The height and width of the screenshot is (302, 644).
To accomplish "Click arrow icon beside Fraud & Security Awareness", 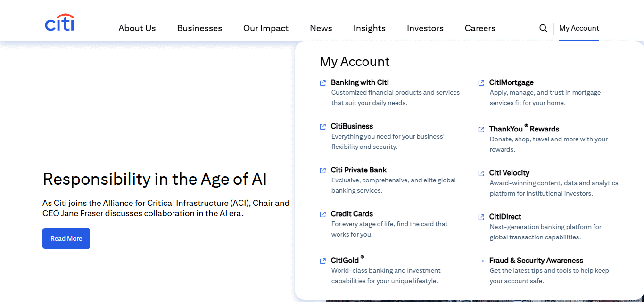I will point(481,261).
